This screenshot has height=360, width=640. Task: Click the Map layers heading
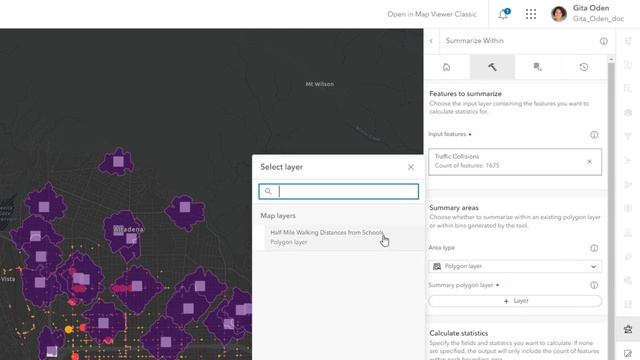pos(278,216)
